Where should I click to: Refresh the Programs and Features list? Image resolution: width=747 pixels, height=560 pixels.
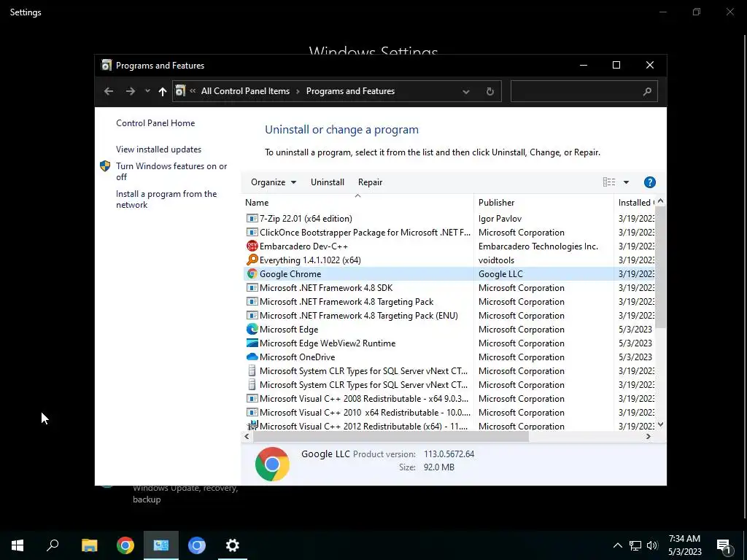click(x=489, y=91)
